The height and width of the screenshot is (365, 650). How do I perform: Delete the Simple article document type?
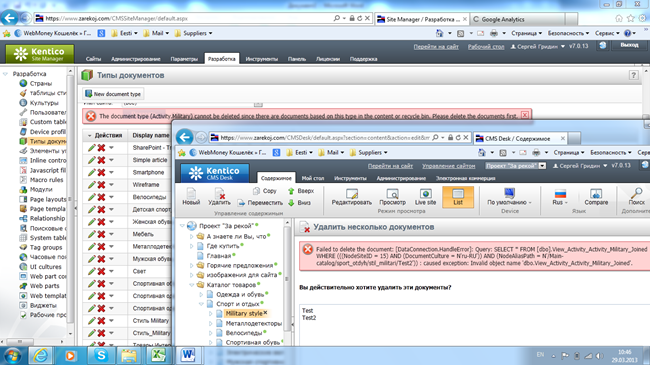pos(101,160)
